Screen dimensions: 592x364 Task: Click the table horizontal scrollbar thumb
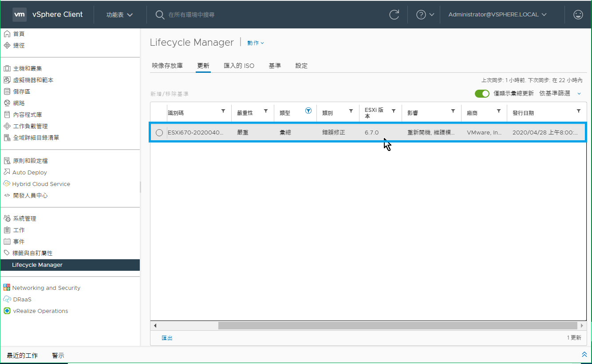coord(397,326)
